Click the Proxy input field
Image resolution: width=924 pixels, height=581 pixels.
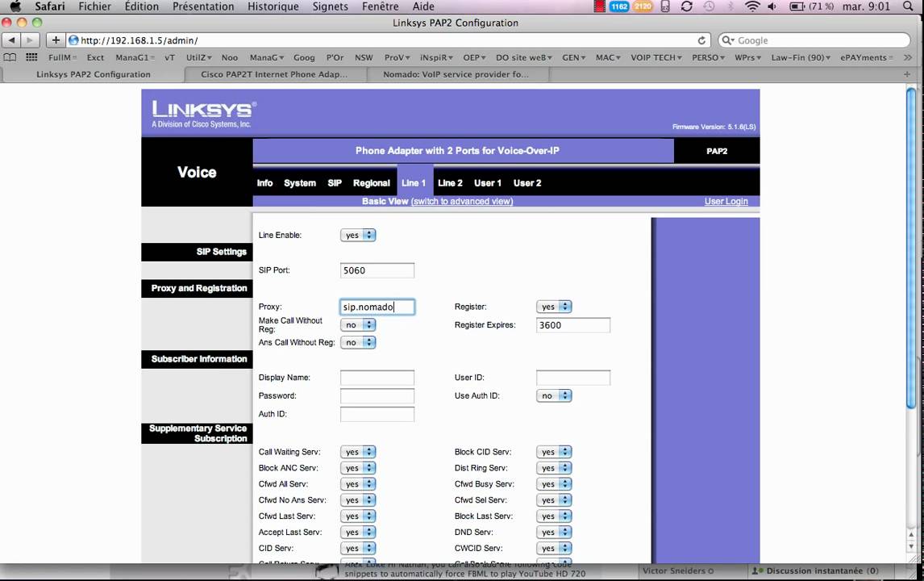[x=377, y=307]
